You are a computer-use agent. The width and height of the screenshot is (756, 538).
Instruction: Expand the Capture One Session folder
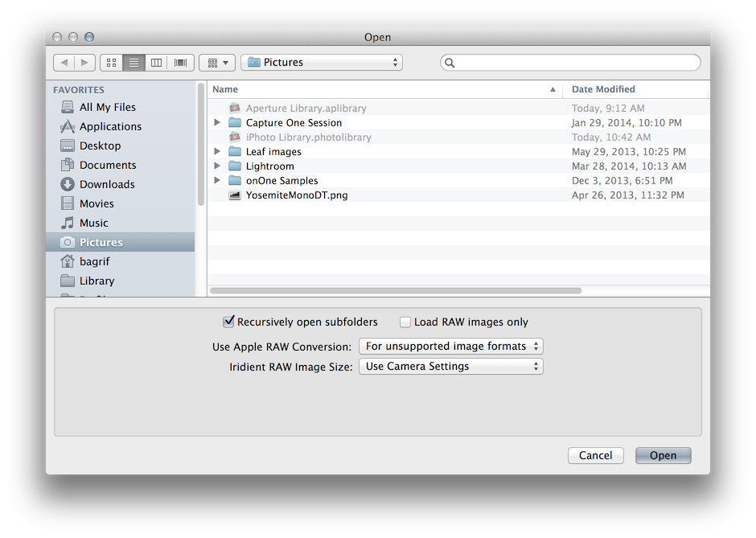click(x=217, y=123)
